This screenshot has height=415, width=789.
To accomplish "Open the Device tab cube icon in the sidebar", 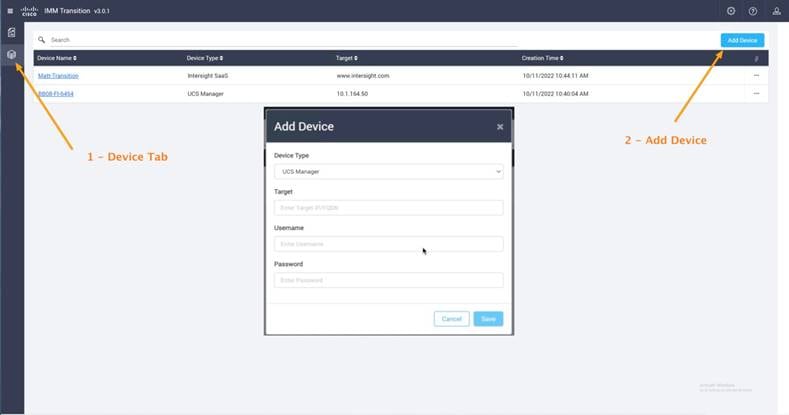I will click(12, 54).
